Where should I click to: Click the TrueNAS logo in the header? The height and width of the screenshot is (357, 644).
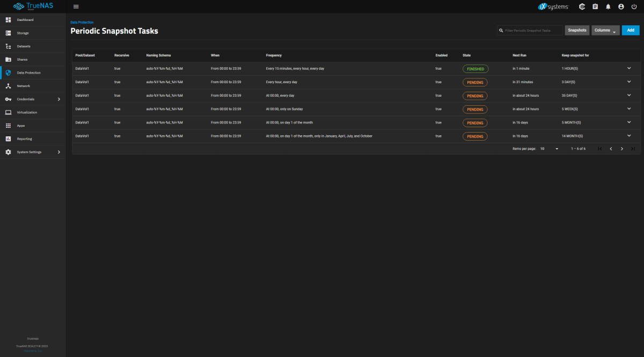pos(33,6)
